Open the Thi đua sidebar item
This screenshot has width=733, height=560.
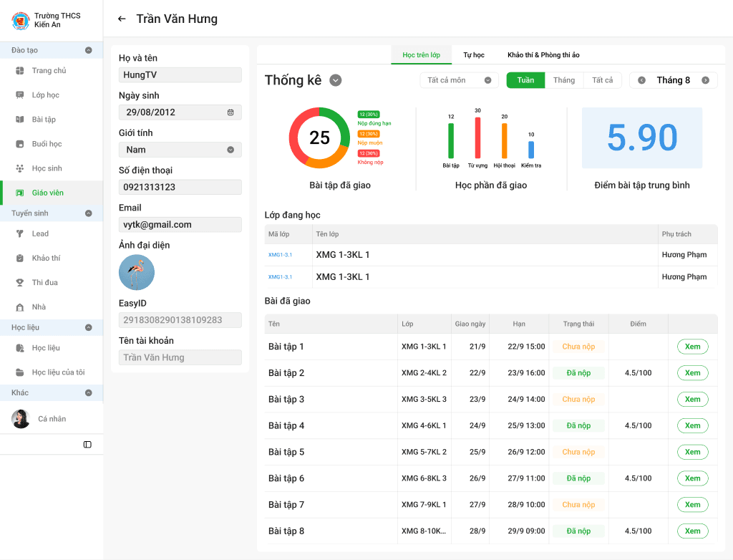point(52,283)
